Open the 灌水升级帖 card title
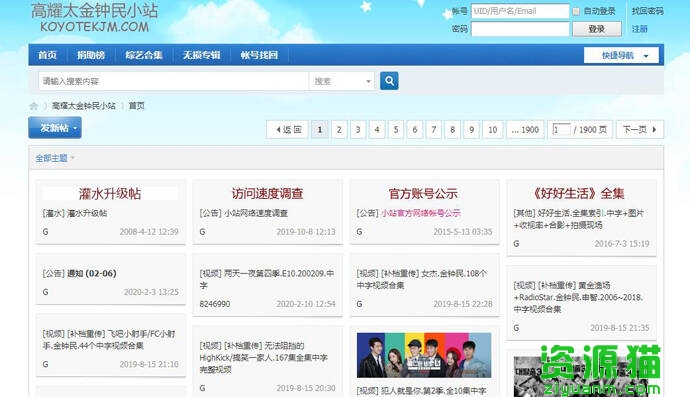690x397 pixels. pyautogui.click(x=110, y=194)
